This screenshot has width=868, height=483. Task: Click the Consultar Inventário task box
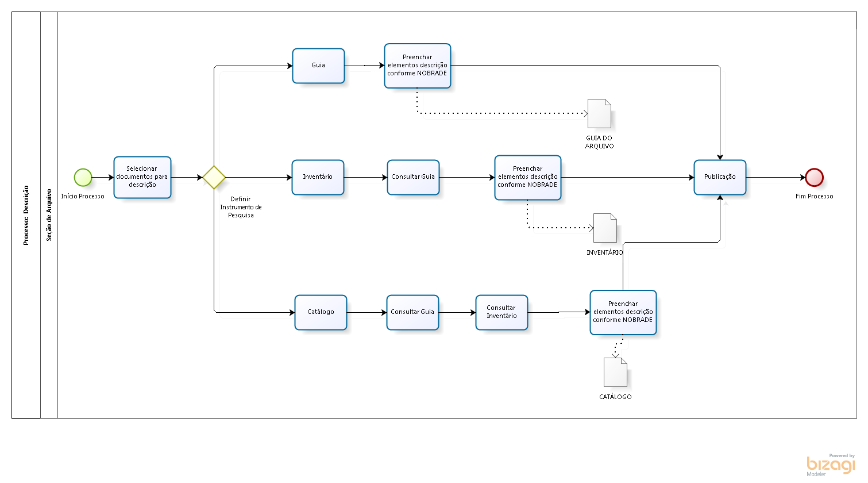coord(501,312)
